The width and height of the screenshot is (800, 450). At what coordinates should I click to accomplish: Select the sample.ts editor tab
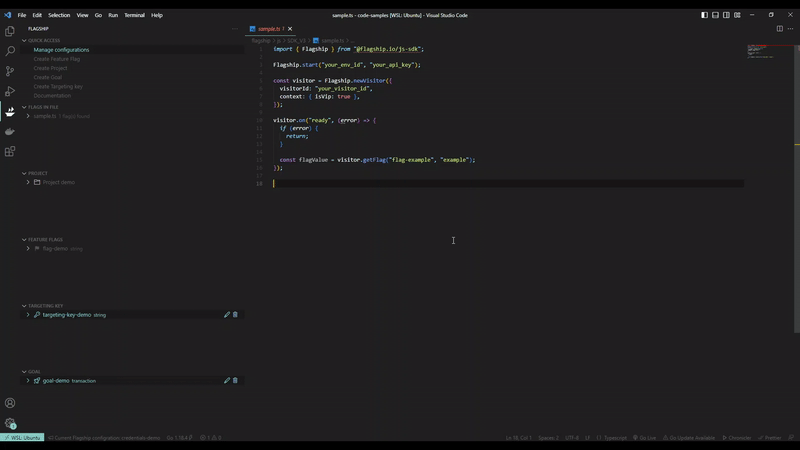[270, 29]
